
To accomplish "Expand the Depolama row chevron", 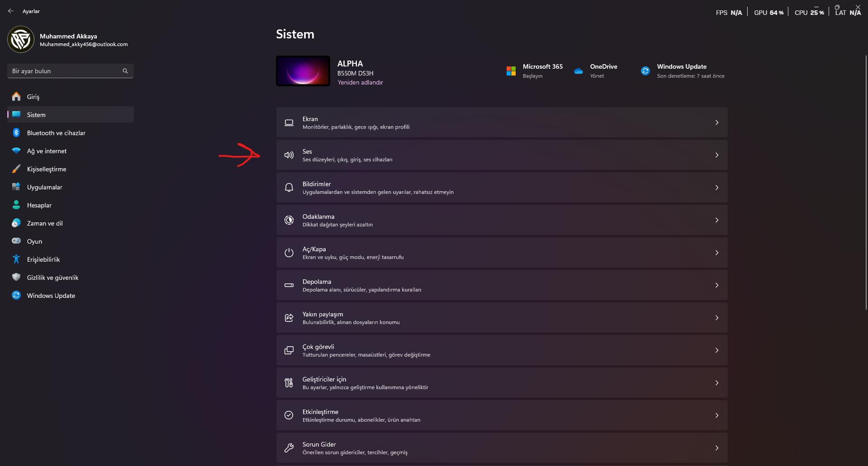I will pos(717,285).
